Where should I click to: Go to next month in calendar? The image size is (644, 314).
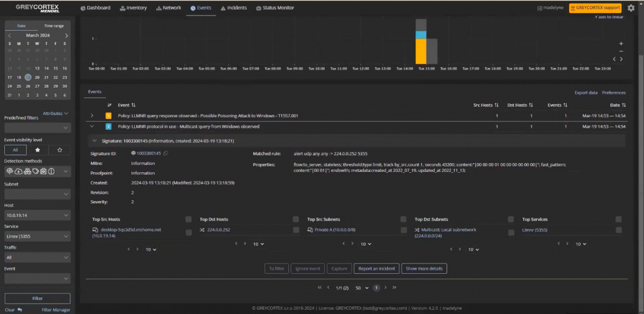point(67,35)
